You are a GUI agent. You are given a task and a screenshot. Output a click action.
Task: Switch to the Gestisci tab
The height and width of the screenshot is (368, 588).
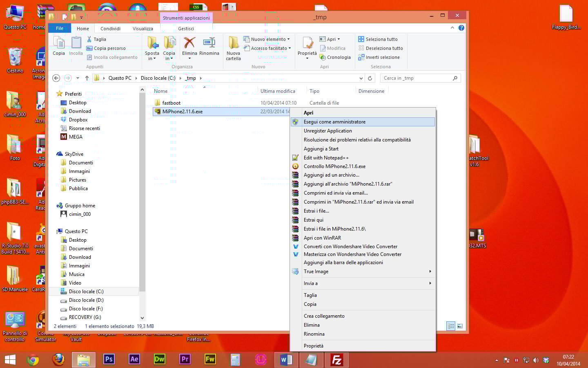186,28
